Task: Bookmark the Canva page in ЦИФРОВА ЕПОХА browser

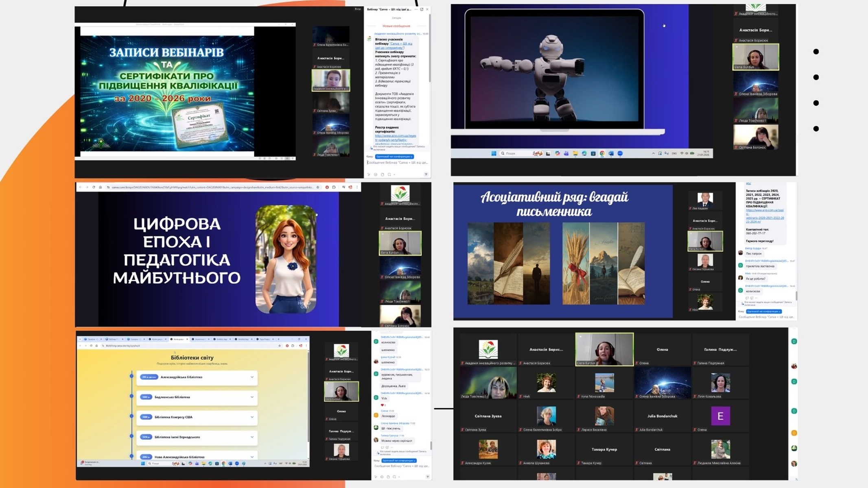Action: pos(318,187)
